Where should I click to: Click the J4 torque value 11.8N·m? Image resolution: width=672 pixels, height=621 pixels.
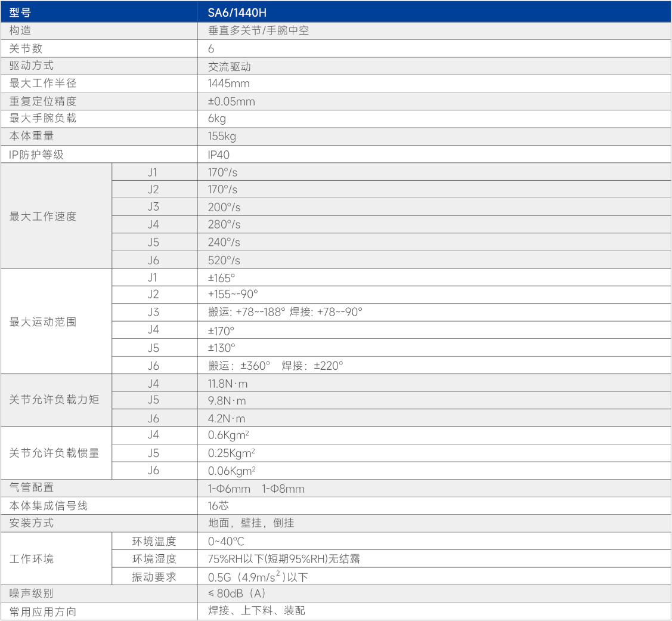coord(228,383)
